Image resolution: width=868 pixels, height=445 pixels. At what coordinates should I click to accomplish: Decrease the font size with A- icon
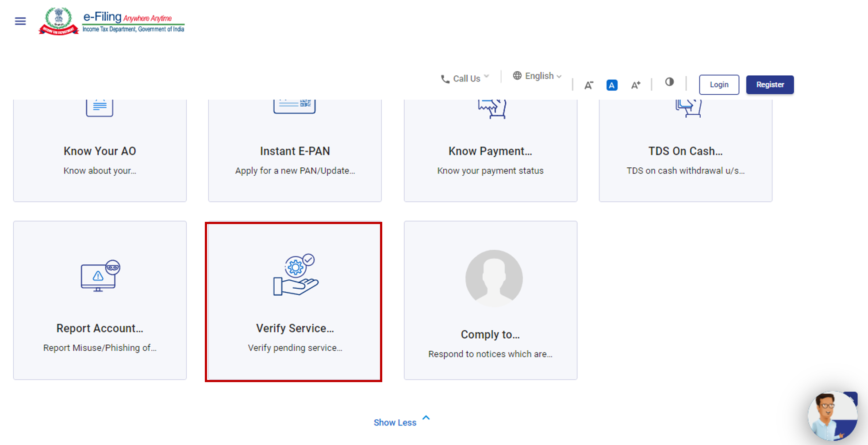588,85
